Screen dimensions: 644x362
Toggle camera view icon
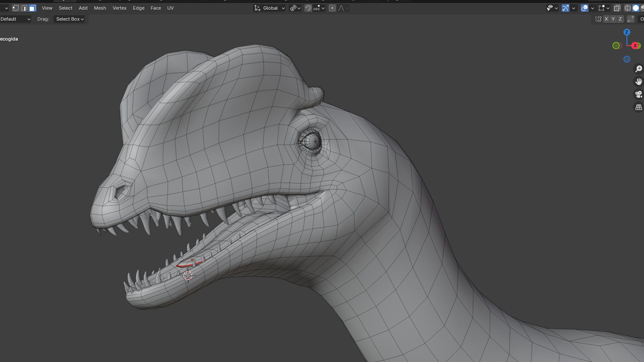(x=638, y=94)
